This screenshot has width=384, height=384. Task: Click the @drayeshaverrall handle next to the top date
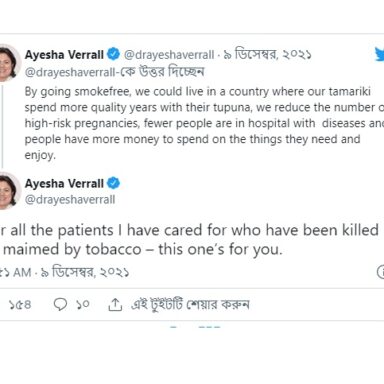(169, 55)
